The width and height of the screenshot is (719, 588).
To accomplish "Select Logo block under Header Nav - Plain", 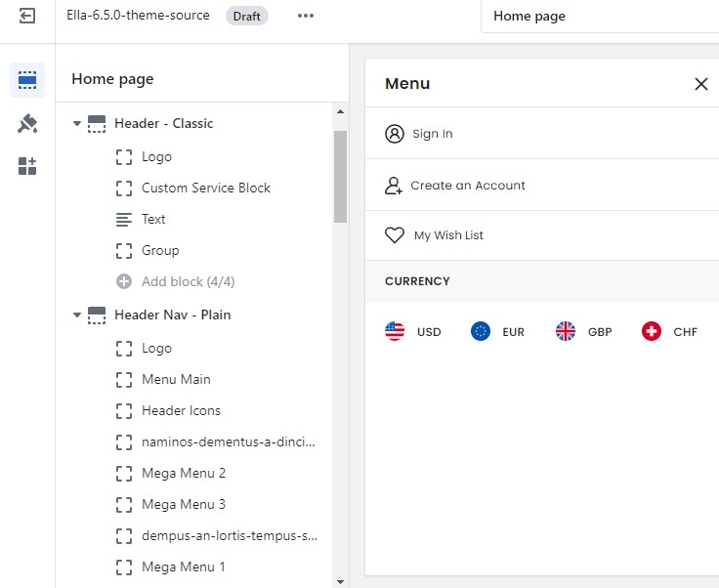I will [157, 349].
